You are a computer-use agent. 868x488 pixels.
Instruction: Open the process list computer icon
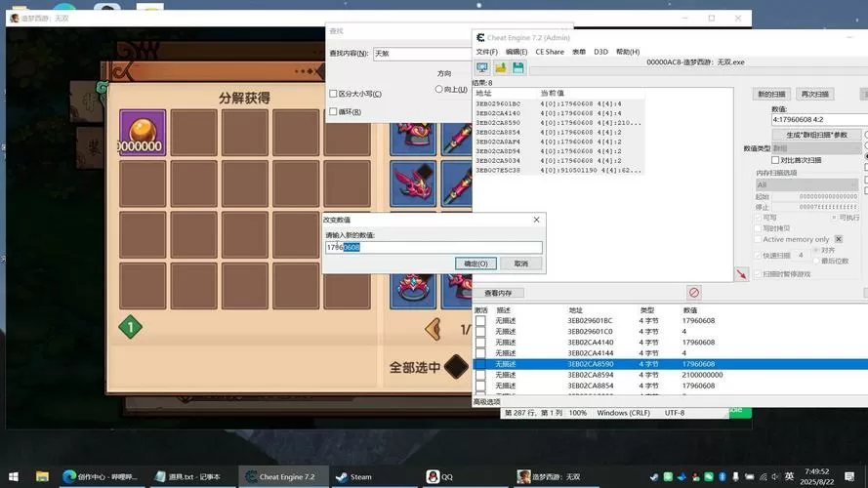482,67
